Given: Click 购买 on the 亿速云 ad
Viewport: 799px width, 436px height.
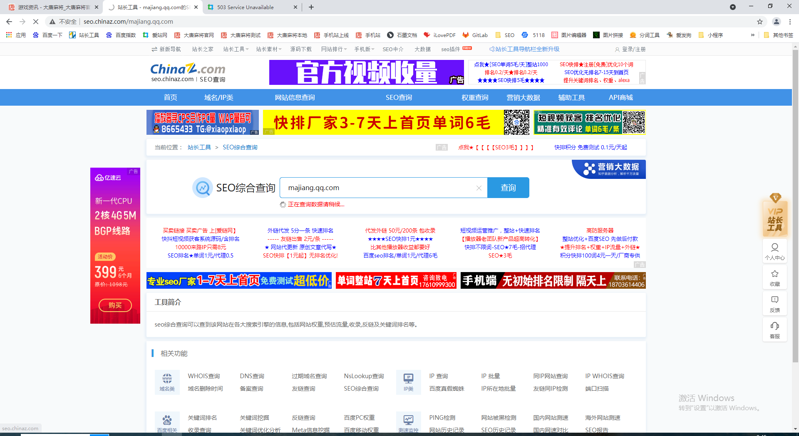Looking at the screenshot, I should [x=115, y=305].
